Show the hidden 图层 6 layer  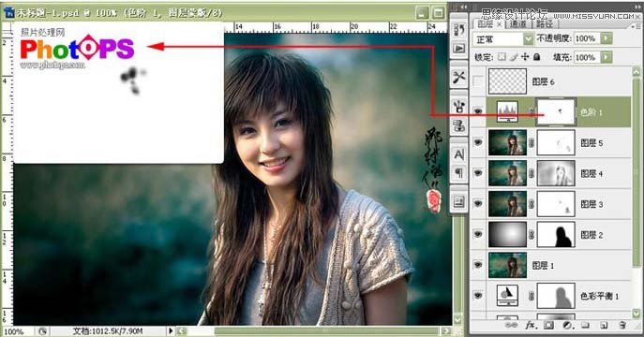(x=478, y=81)
